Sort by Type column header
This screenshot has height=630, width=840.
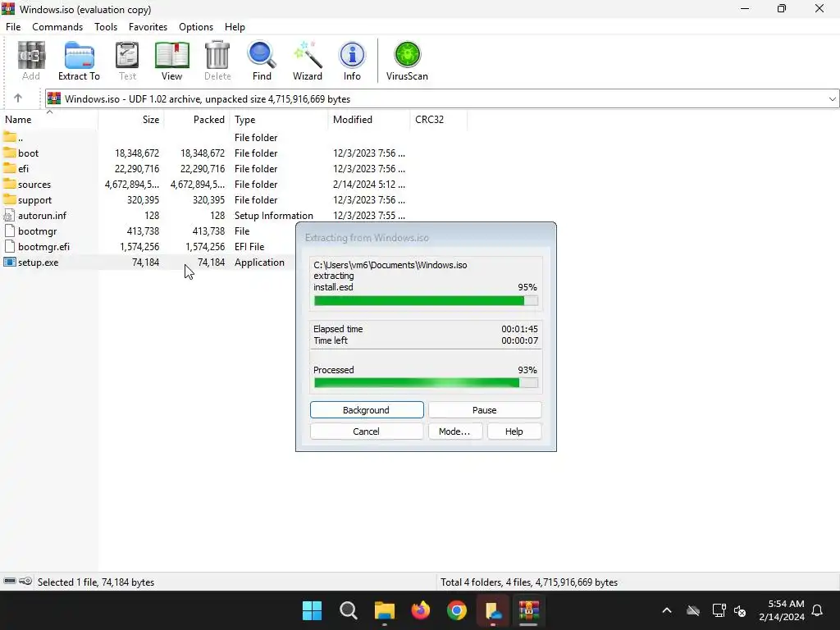point(279,120)
